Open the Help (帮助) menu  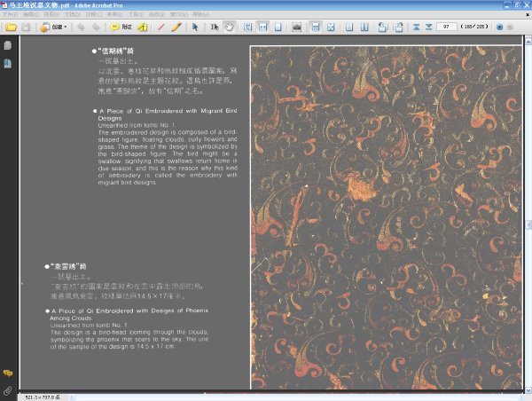[x=201, y=14]
